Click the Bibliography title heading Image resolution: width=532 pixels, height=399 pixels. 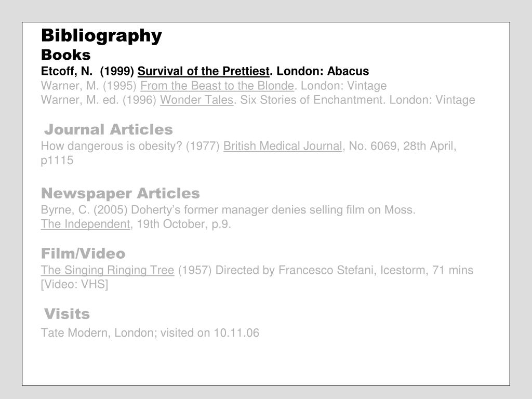coord(101,36)
